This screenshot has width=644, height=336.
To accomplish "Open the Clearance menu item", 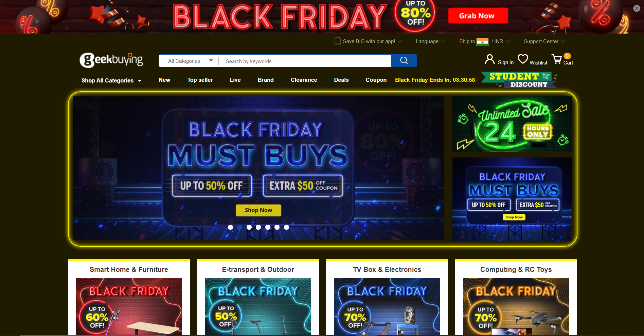I will pos(304,80).
